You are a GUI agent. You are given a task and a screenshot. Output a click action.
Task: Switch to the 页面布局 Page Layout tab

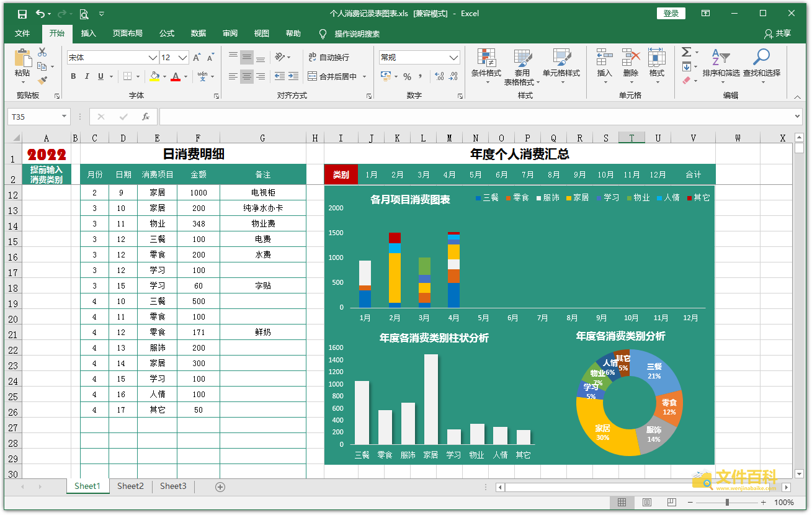[128, 34]
